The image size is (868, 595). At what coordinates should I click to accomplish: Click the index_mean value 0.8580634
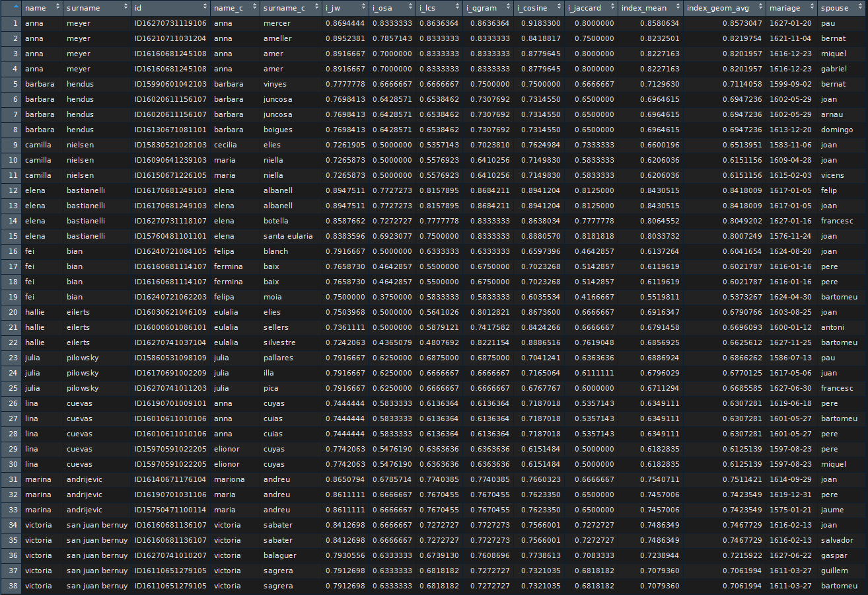(x=659, y=23)
